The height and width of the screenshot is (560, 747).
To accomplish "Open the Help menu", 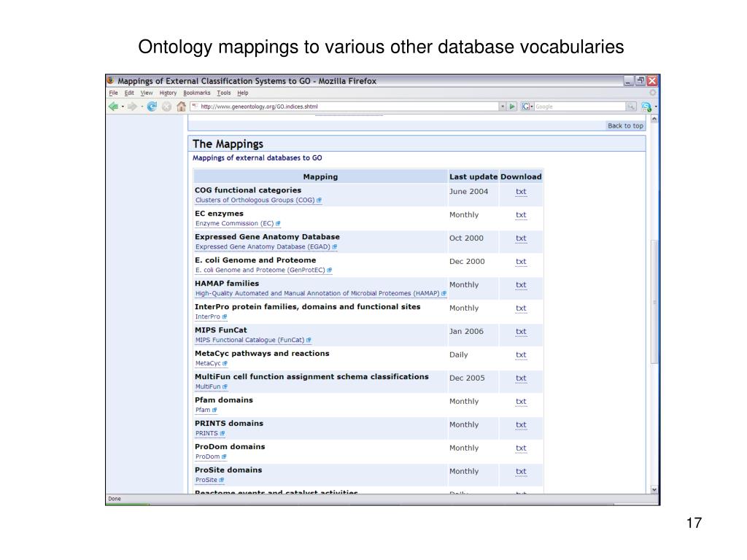I will (242, 93).
